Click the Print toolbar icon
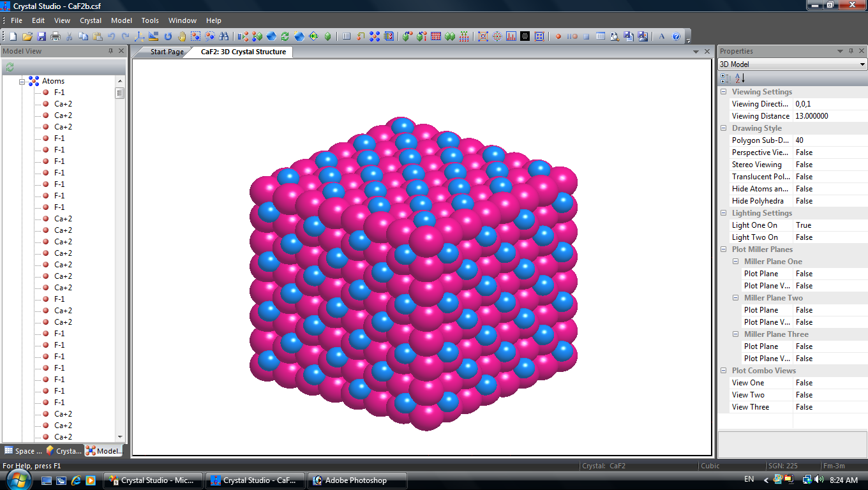The height and width of the screenshot is (490, 868). [55, 36]
